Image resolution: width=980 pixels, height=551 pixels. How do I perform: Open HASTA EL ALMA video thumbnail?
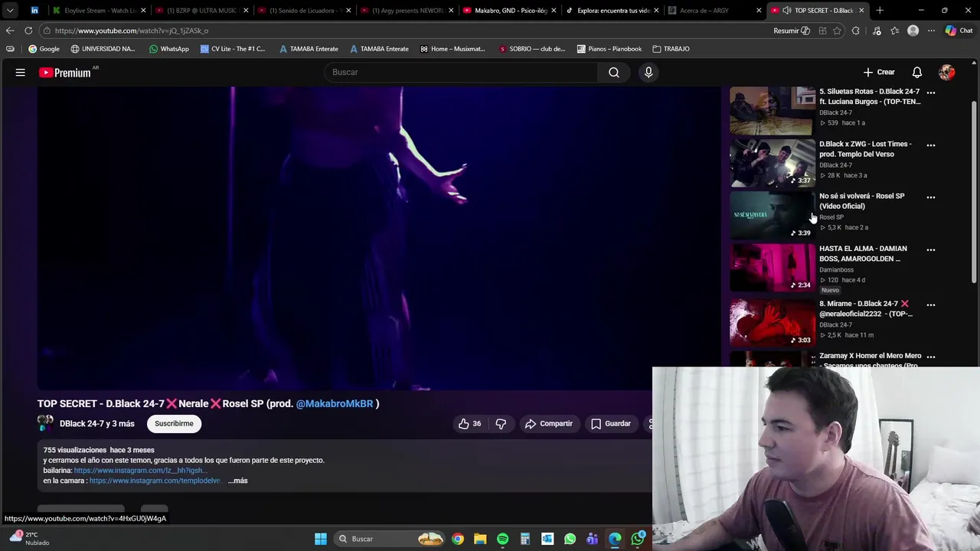click(772, 267)
